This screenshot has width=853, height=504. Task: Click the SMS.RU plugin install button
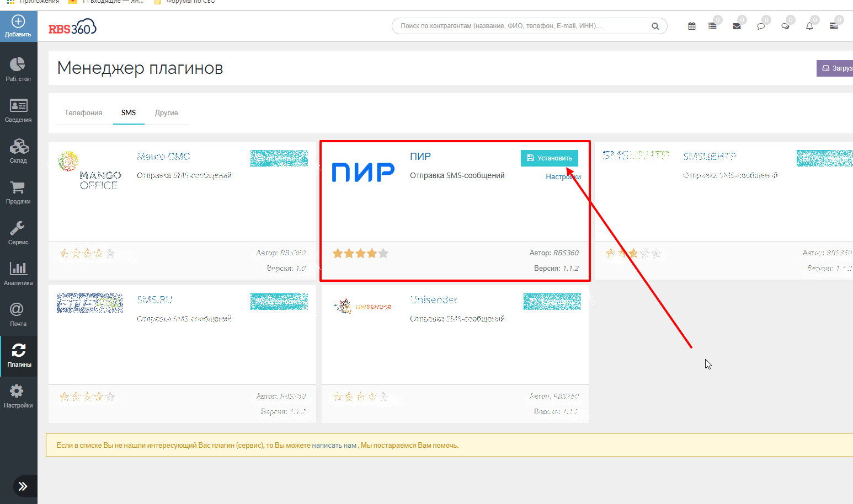tap(279, 302)
